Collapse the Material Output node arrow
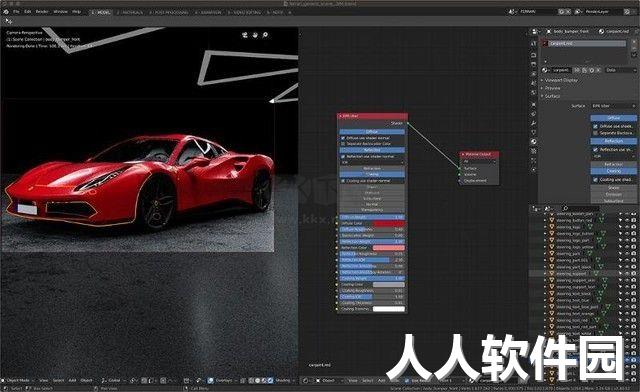640x392 pixels. click(464, 155)
